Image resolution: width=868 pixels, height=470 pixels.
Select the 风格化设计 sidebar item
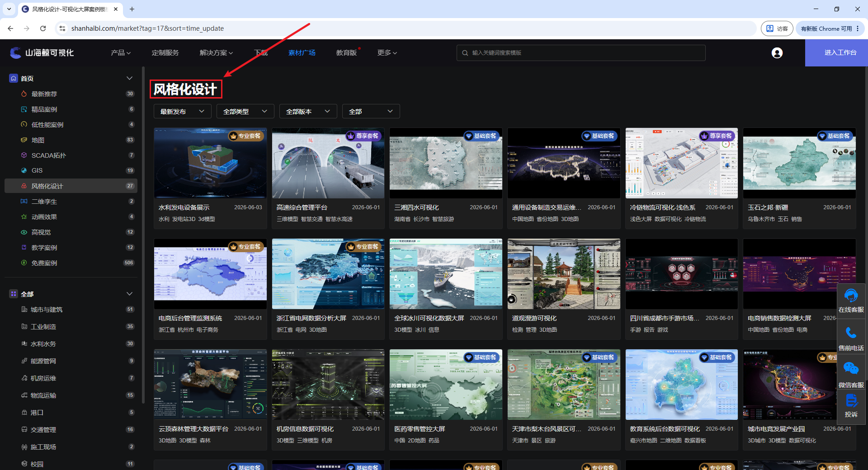(71, 186)
